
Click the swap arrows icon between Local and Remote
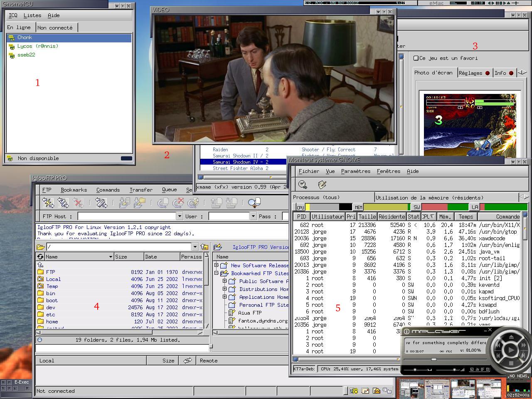[187, 360]
